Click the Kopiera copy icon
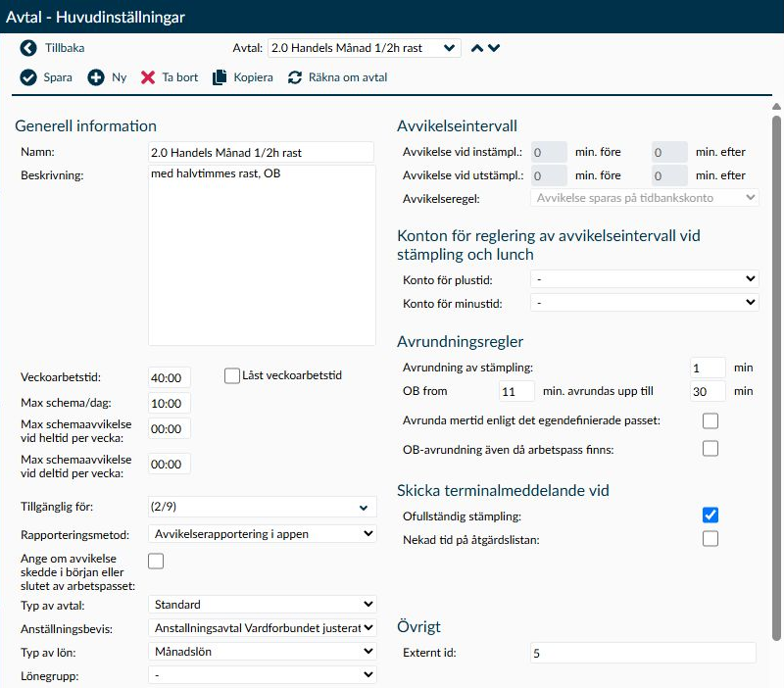Screen dimensions: 784x688 [220, 77]
